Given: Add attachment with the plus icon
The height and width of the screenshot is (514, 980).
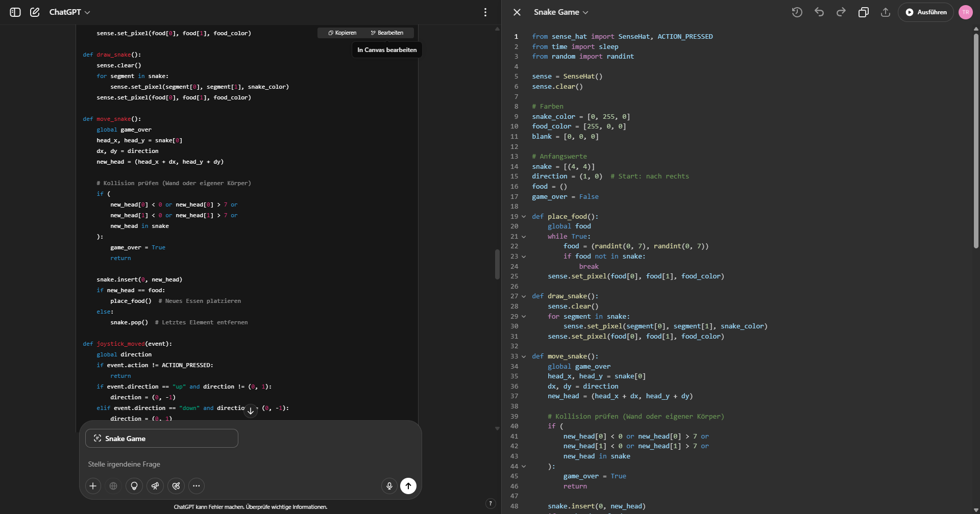Looking at the screenshot, I should tap(93, 486).
